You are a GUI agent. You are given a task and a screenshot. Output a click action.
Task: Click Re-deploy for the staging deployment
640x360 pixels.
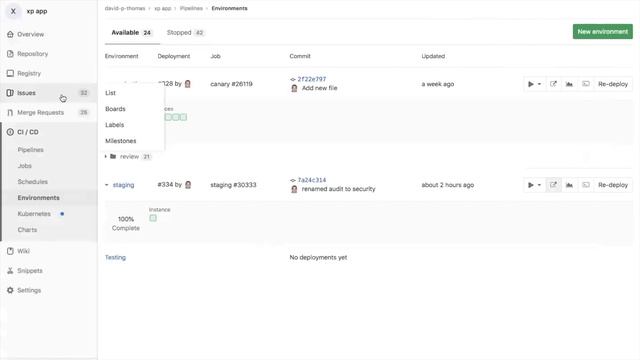(x=613, y=185)
